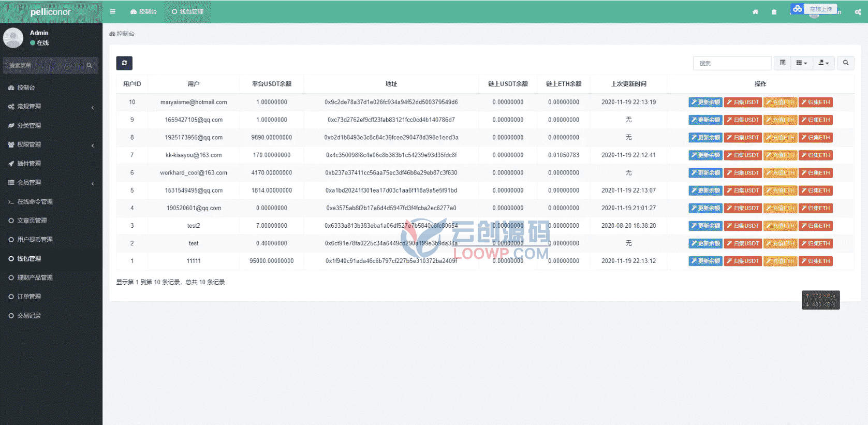Image resolution: width=868 pixels, height=425 pixels.
Task: Click 归集USDT for 1531549495@qq.com
Action: pyautogui.click(x=743, y=190)
